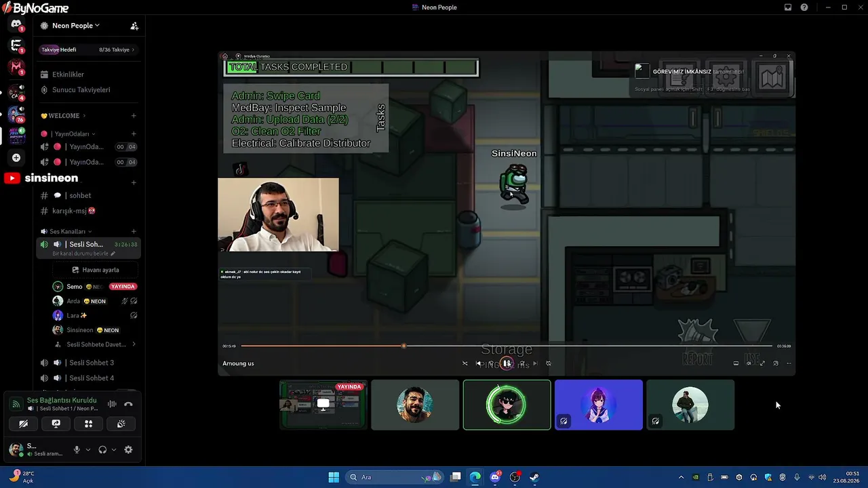Viewport: 868px width, 488px height.
Task: Mute microphone in user panel
Action: point(77,449)
